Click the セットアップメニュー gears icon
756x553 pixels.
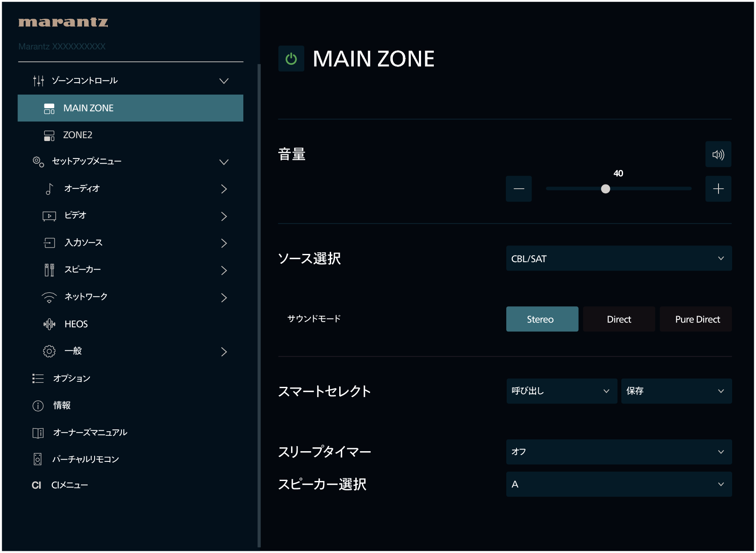coord(38,162)
